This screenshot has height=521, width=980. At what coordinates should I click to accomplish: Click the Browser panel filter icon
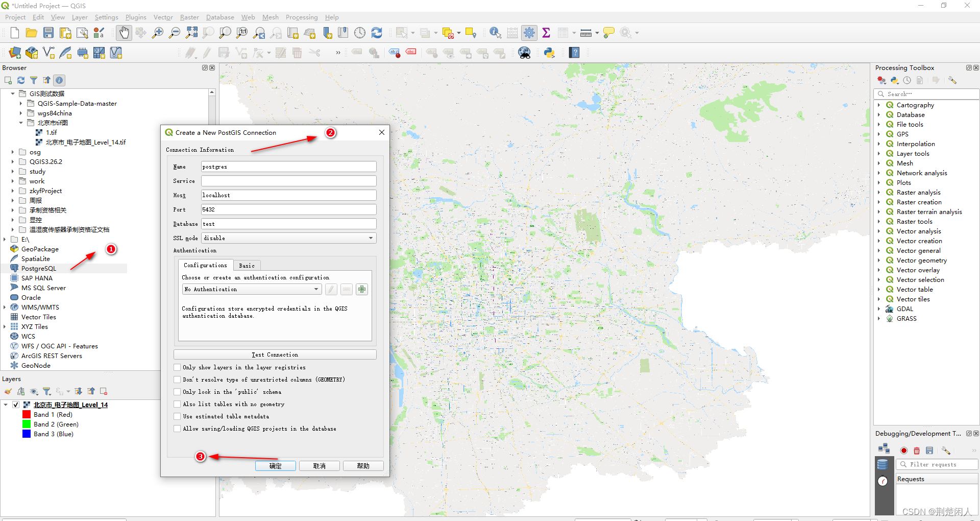[34, 80]
